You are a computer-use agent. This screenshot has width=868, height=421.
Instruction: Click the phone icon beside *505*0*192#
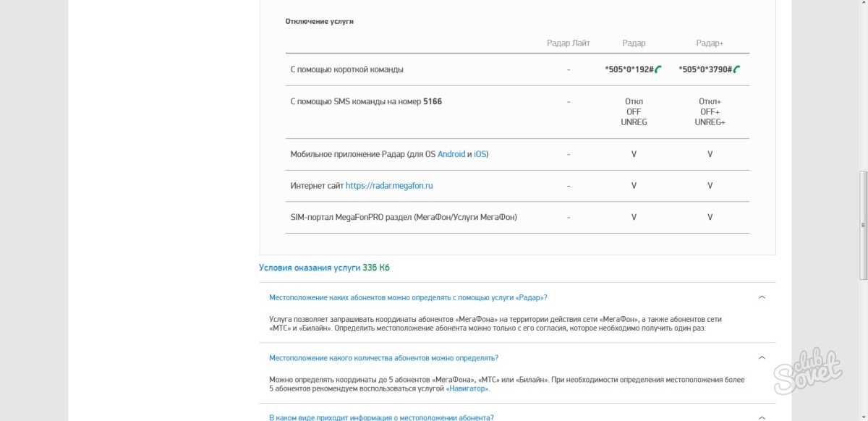tap(658, 69)
